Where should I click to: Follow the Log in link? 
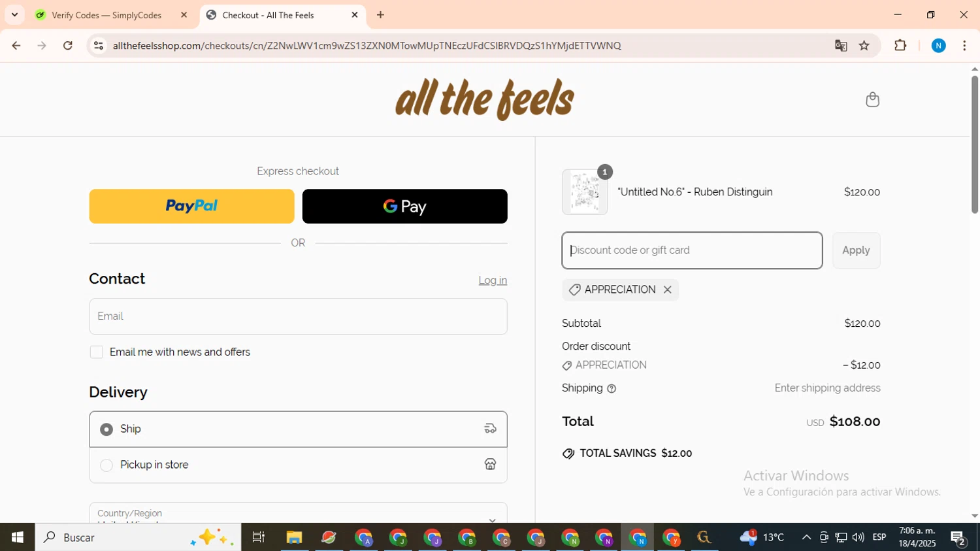pos(493,280)
